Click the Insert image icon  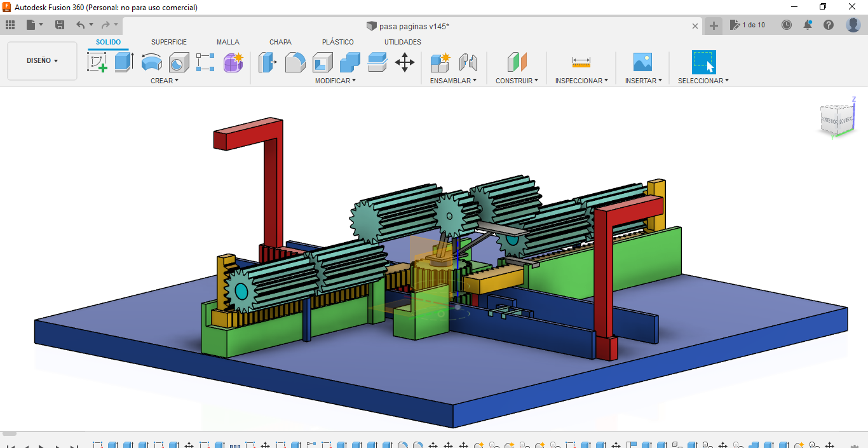click(642, 62)
